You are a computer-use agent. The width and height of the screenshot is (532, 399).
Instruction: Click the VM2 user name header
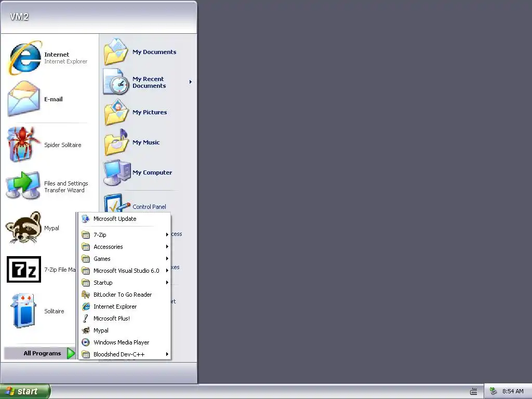coord(19,17)
